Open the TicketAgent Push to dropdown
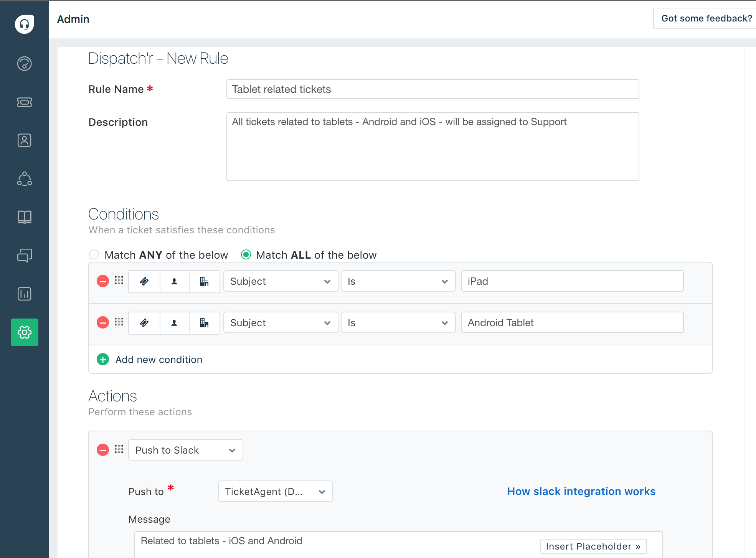The width and height of the screenshot is (756, 558). tap(275, 492)
